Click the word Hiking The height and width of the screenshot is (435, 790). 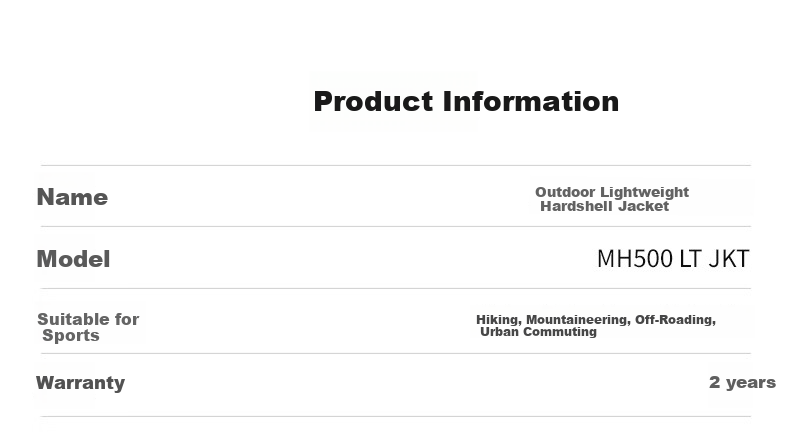498,320
